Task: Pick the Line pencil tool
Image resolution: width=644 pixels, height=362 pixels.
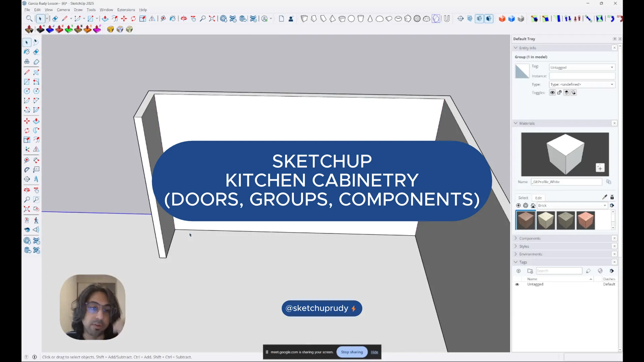Action: (x=27, y=72)
